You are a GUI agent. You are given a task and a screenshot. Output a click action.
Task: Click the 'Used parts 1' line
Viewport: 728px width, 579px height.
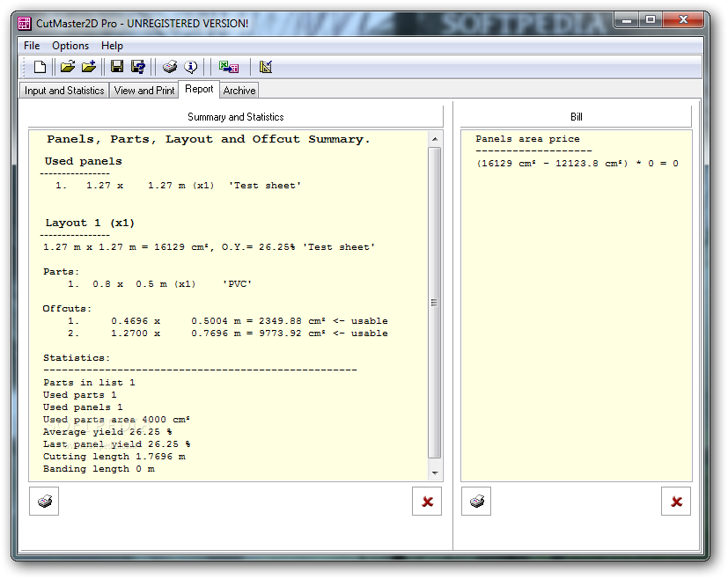pos(80,395)
